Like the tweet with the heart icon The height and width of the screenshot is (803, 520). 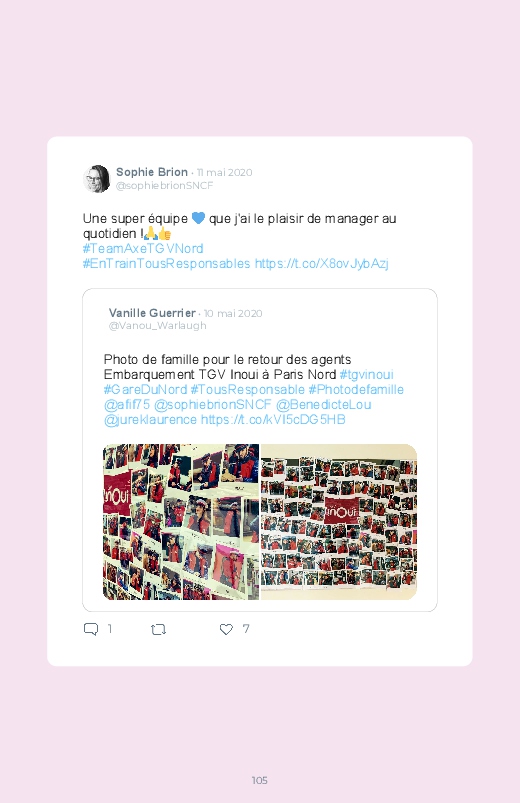tap(226, 629)
